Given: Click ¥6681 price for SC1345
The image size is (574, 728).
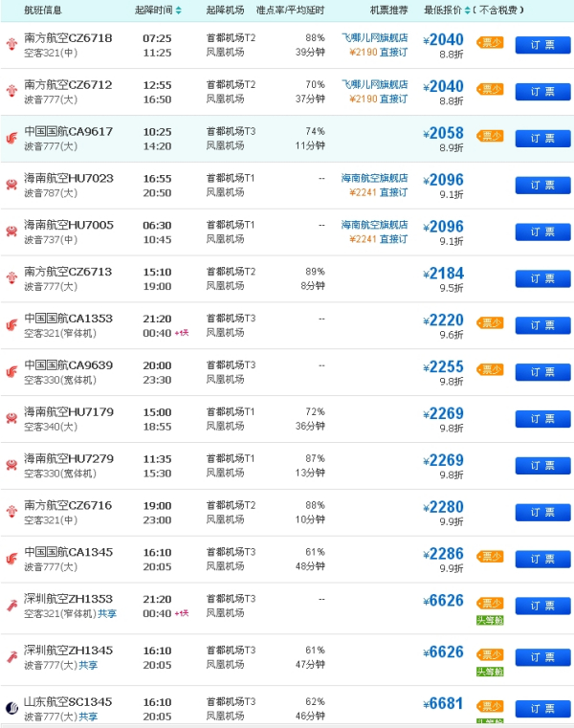Looking at the screenshot, I should point(444,704).
